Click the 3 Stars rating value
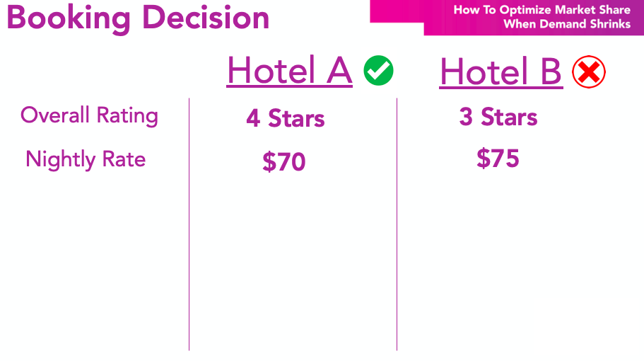The width and height of the screenshot is (644, 361). tap(498, 117)
